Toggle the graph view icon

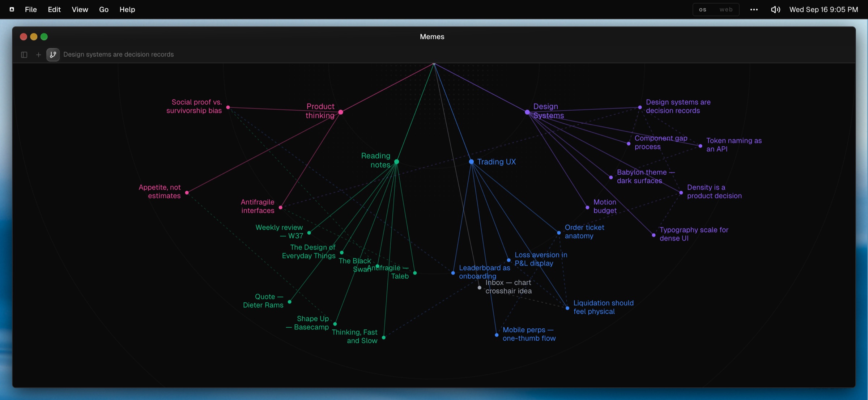(x=53, y=55)
